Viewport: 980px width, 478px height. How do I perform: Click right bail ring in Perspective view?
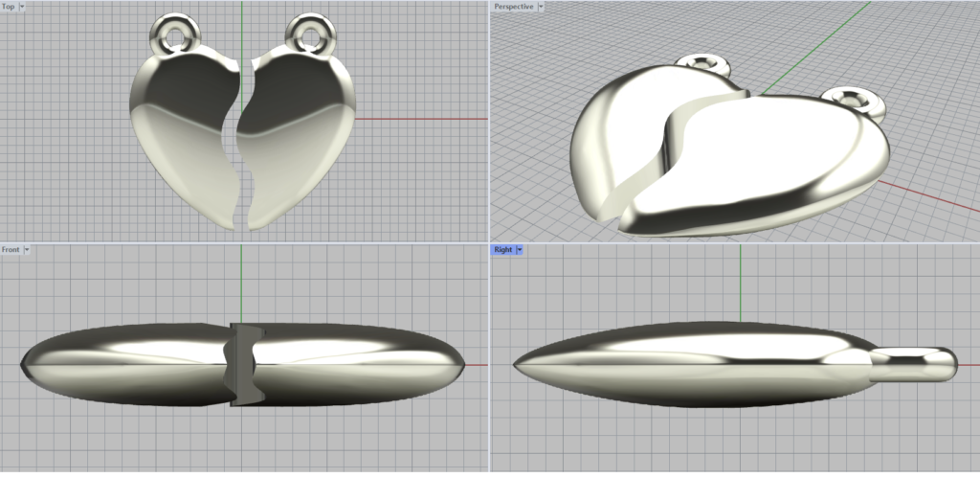click(x=852, y=99)
